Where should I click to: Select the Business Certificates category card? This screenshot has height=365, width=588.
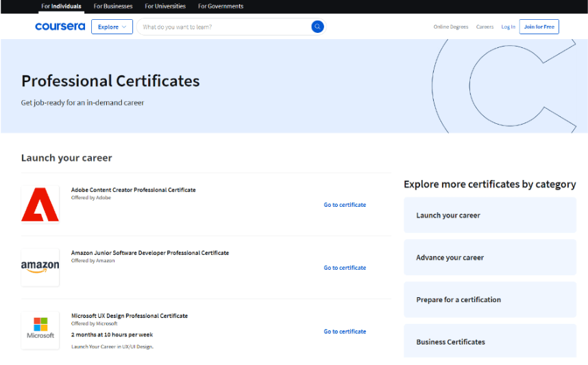tap(490, 342)
